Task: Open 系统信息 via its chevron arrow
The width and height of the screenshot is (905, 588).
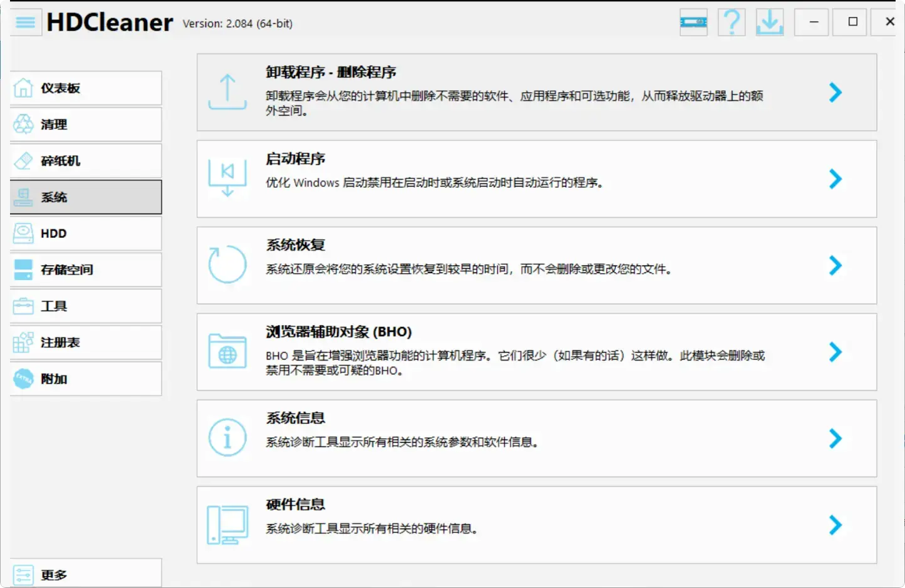Action: coord(835,439)
